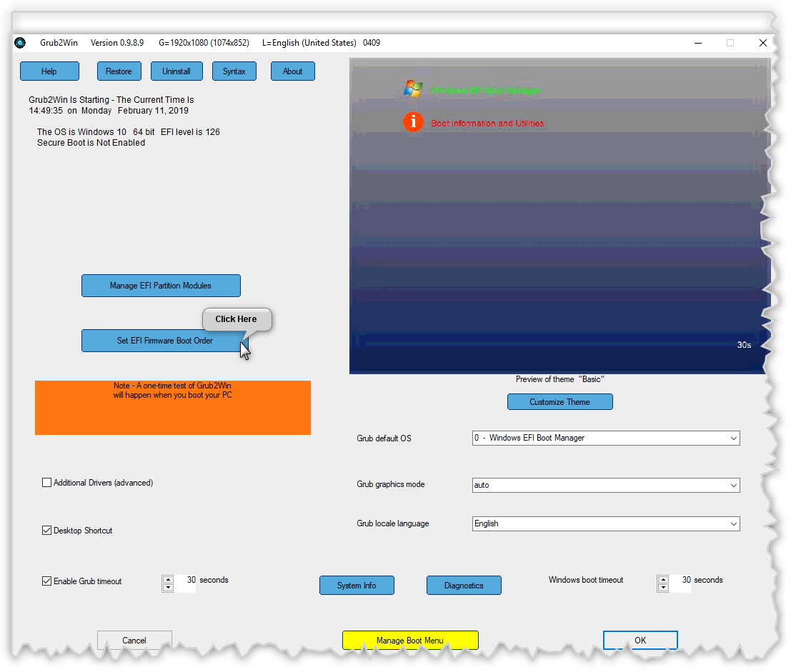Click Set EFI Firmware Boot Order

pos(165,341)
